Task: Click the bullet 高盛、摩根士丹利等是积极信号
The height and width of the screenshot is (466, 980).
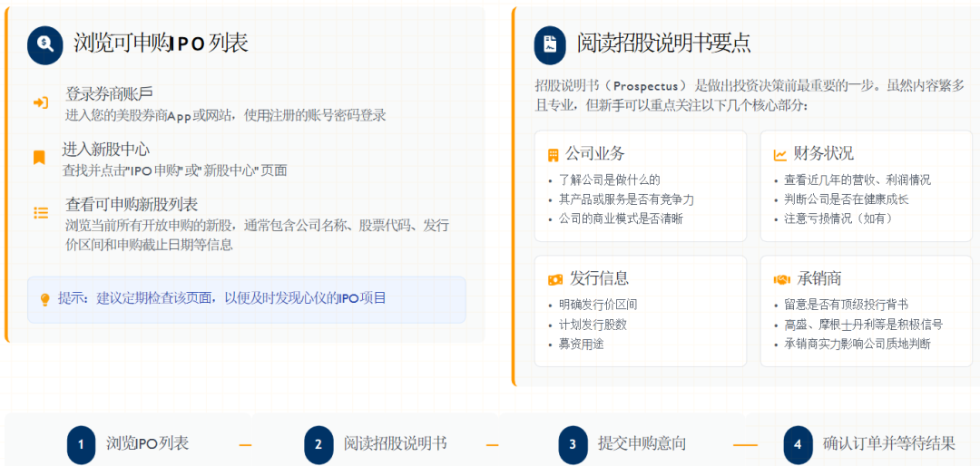Action: (863, 325)
